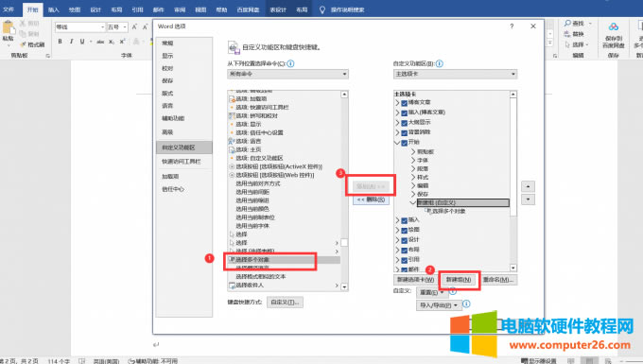Click the font name input box
The image size is (643, 364).
(78, 27)
